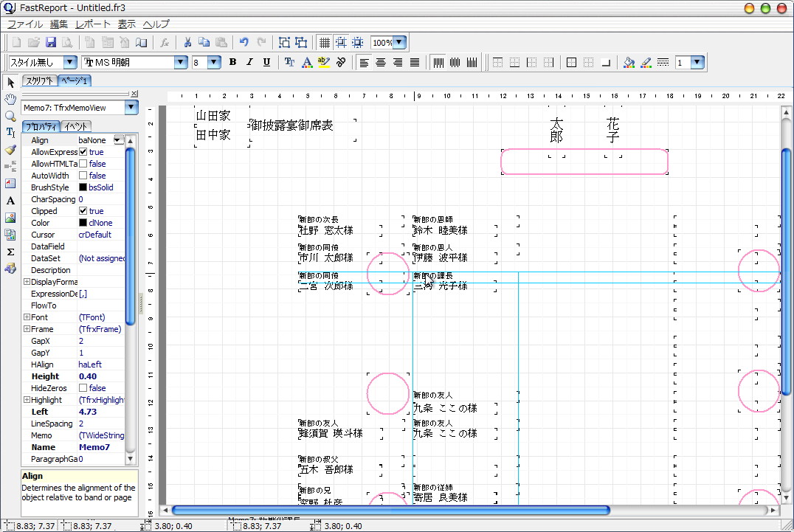
Task: Switch to the スクリプト tab
Action: point(39,81)
